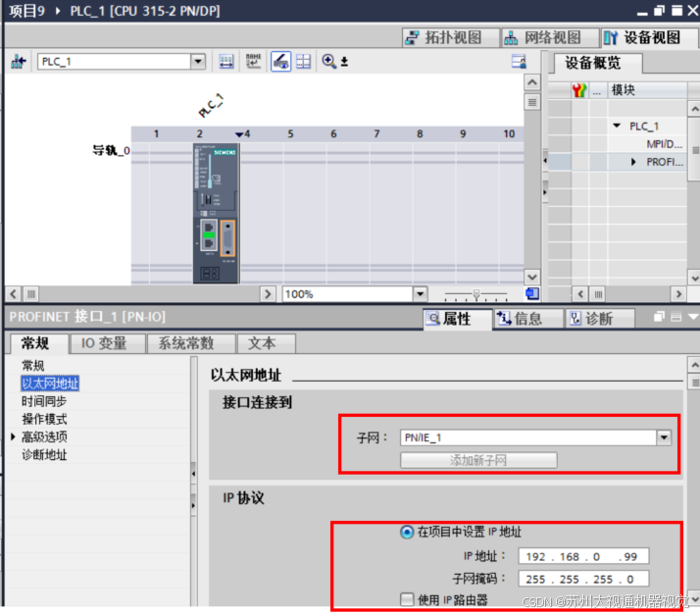
Task: Expand 高级选项 in the navigation tree
Action: coord(13,436)
